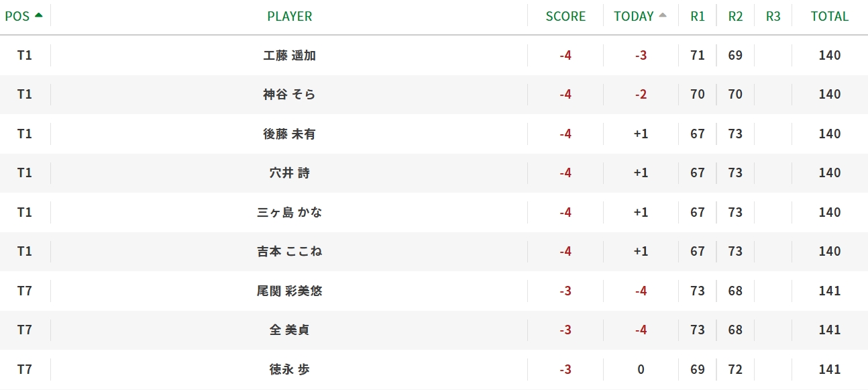Click the R3 column header

(x=773, y=17)
